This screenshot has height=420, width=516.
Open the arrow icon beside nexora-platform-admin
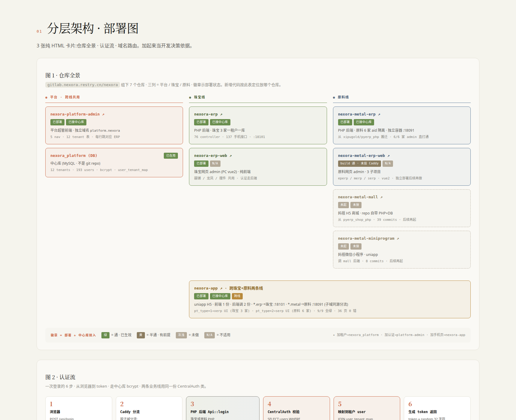point(103,115)
